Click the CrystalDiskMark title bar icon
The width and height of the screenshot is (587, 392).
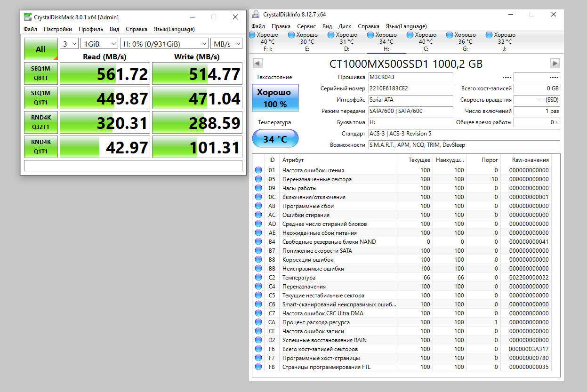28,17
